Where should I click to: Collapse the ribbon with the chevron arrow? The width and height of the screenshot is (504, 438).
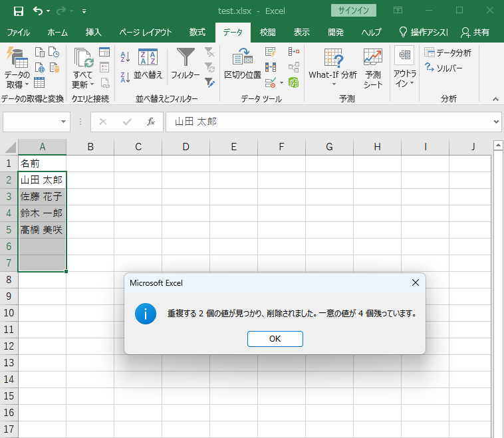[495, 99]
